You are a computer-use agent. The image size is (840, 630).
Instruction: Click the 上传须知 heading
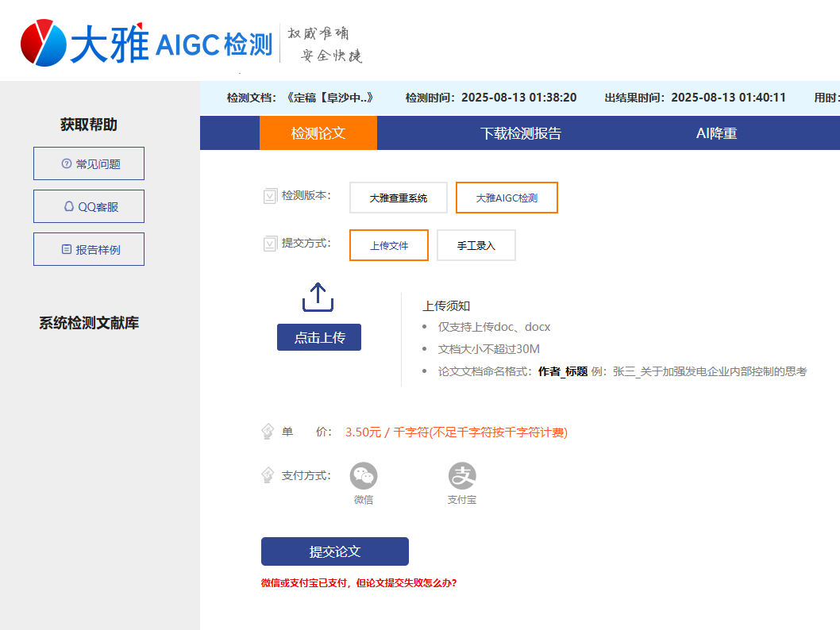(446, 305)
